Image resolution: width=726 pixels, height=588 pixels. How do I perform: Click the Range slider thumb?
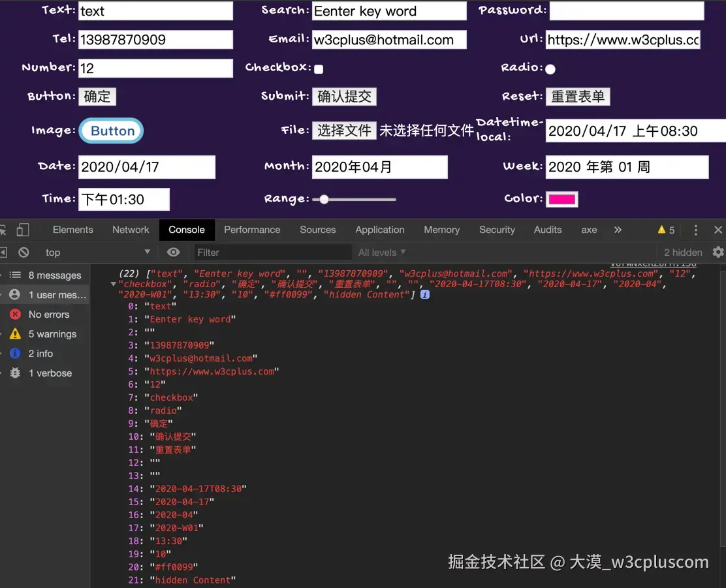tap(324, 199)
